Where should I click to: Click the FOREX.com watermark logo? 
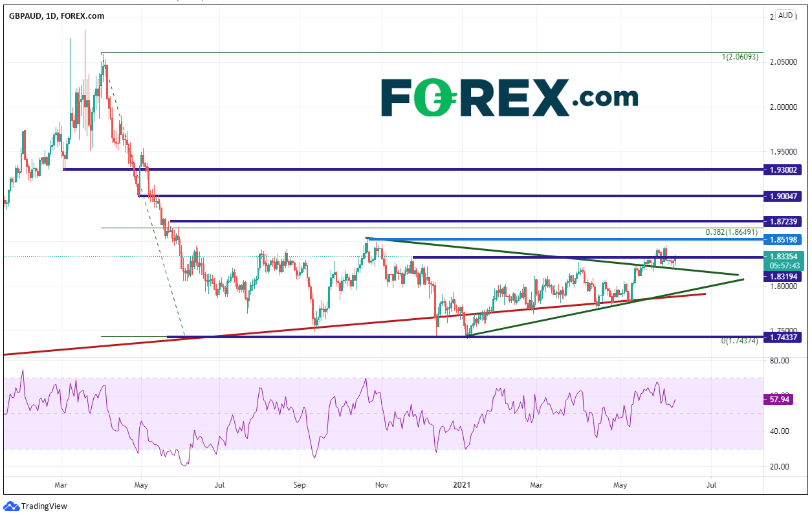click(x=509, y=98)
